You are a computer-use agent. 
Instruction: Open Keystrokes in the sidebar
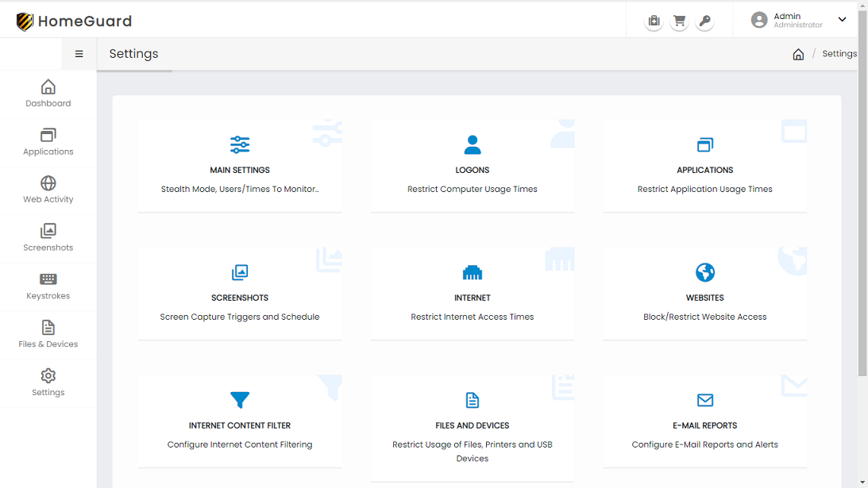[48, 286]
